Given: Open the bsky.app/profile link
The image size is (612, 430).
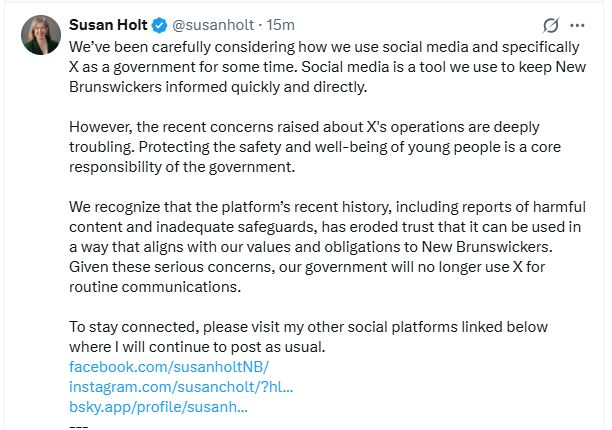Looking at the screenshot, I should 158,407.
